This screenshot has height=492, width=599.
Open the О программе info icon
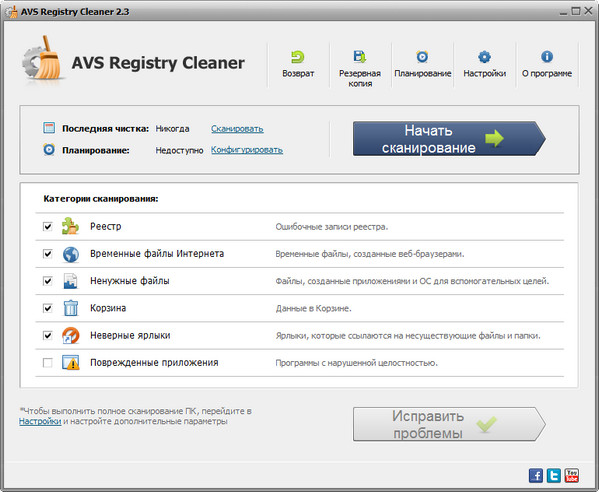click(547, 57)
